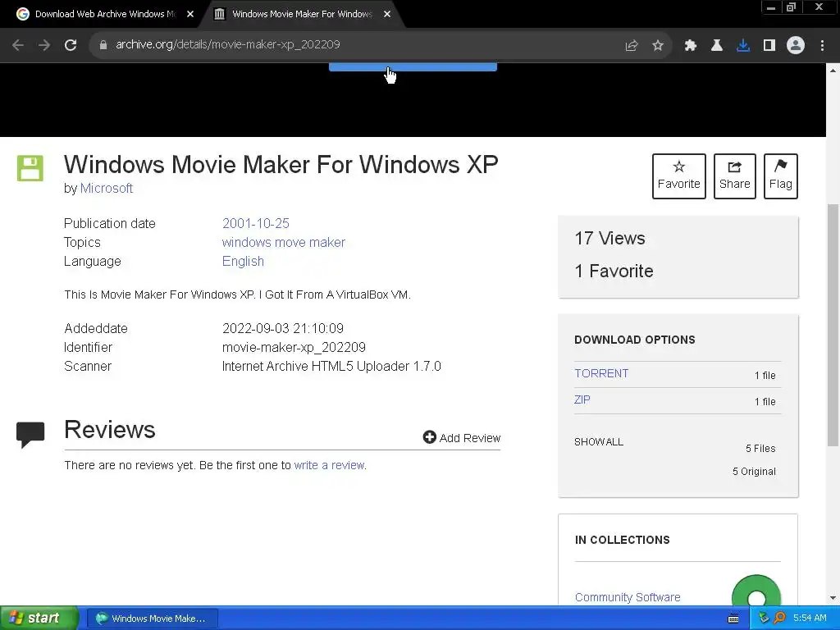The height and width of the screenshot is (630, 840).
Task: Click the page vertical scrollbar thumb
Action: (x=833, y=324)
